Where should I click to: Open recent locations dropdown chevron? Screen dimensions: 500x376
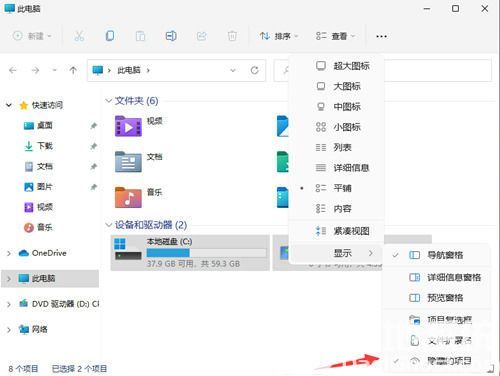click(x=55, y=70)
